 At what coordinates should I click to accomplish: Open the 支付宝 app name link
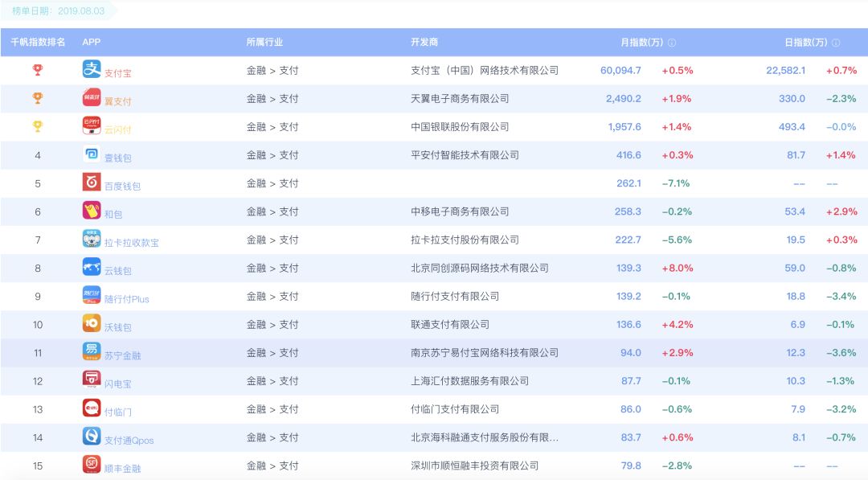click(118, 73)
